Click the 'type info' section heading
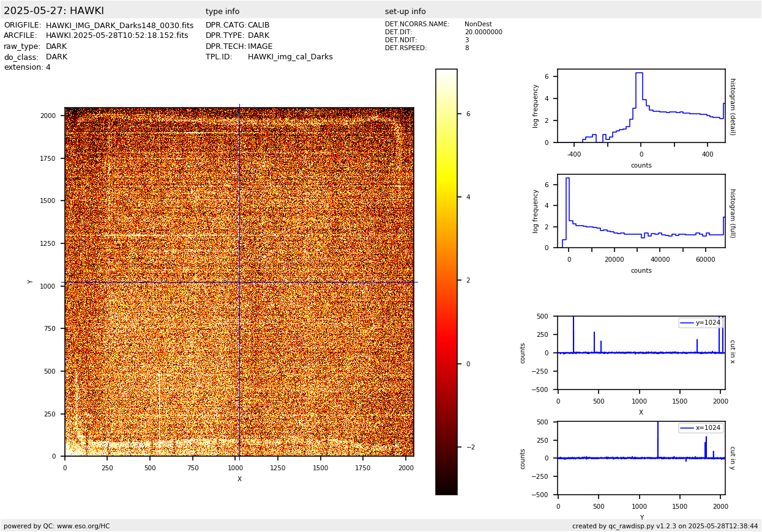This screenshot has height=532, width=762. [222, 12]
